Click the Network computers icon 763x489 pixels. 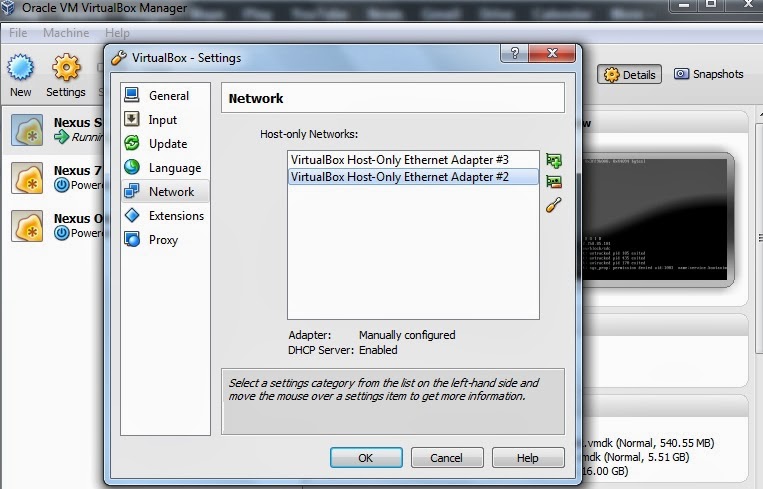click(132, 191)
